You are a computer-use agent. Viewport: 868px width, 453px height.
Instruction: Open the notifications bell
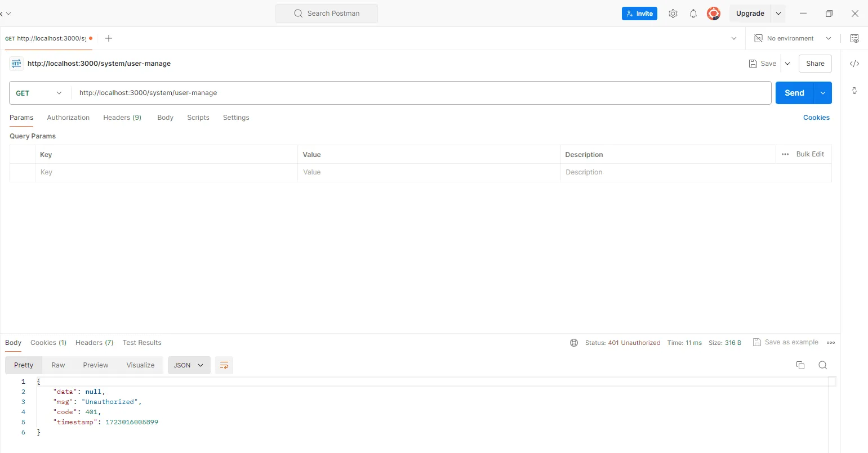point(693,14)
